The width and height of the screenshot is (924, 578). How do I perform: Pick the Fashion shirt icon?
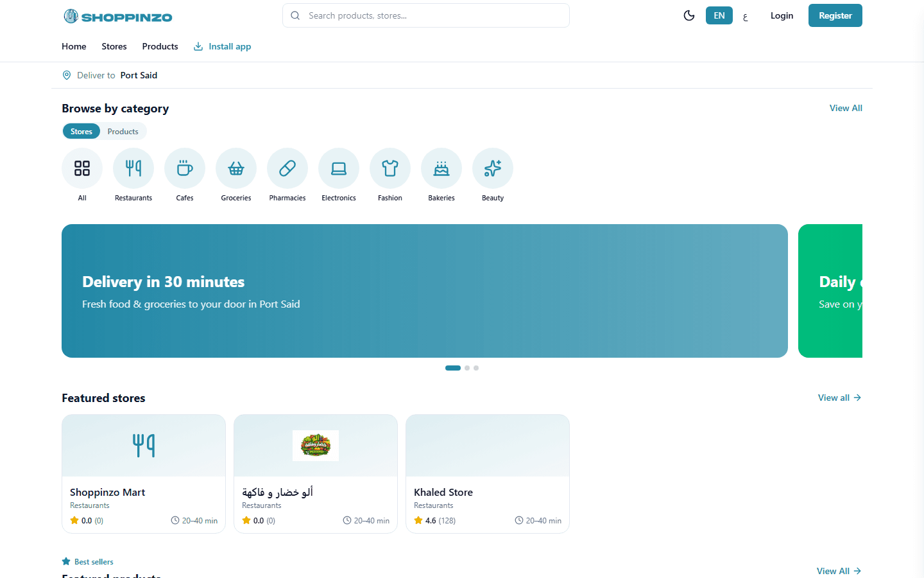pyautogui.click(x=390, y=168)
